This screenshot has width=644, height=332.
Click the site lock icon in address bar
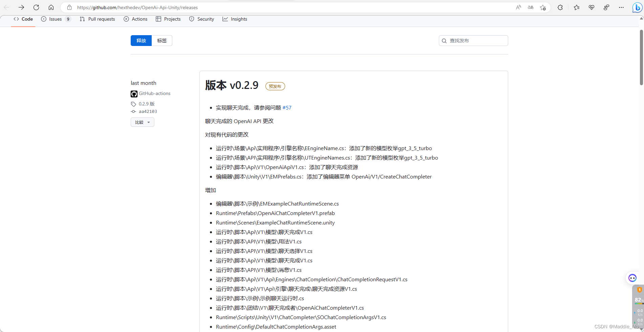point(69,7)
